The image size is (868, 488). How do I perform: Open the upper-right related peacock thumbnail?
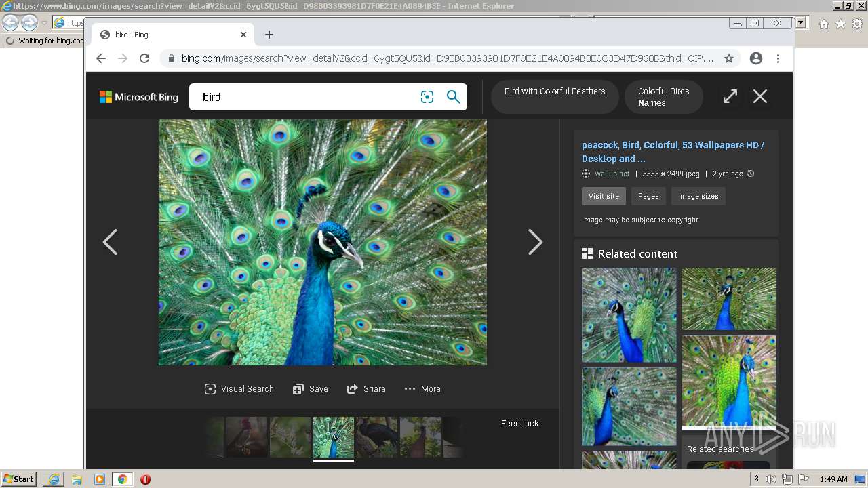[x=729, y=299]
